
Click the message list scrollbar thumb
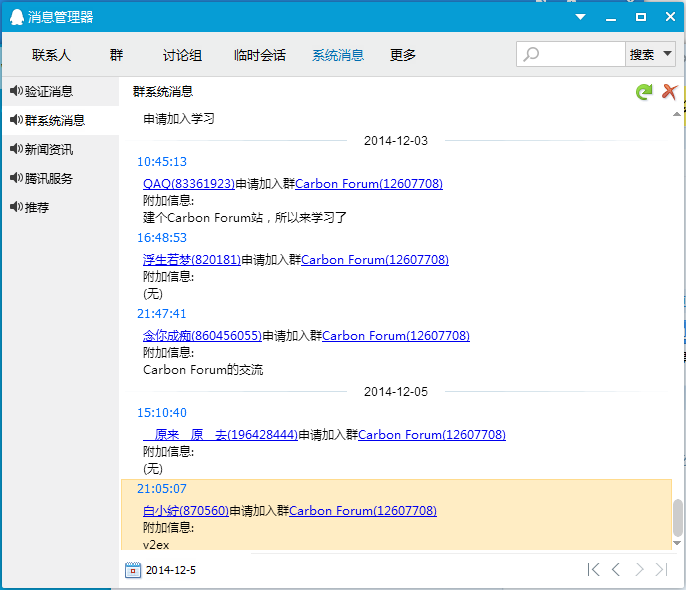pos(677,517)
